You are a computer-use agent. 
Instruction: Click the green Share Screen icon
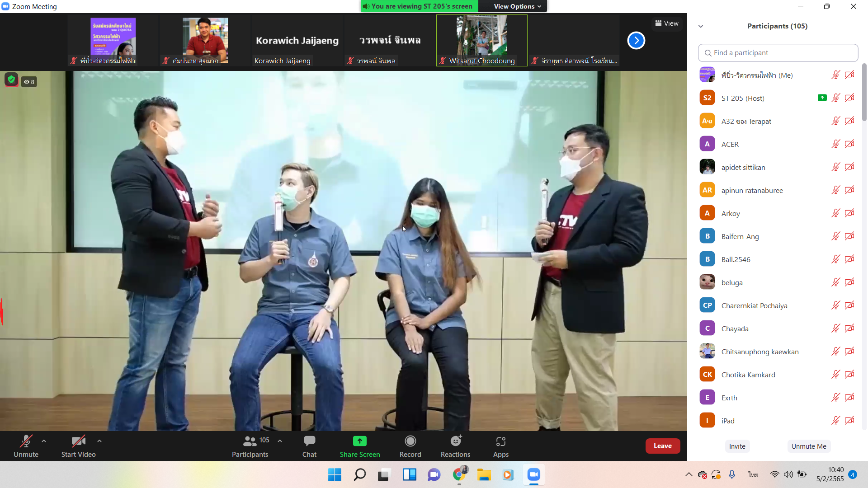click(359, 441)
